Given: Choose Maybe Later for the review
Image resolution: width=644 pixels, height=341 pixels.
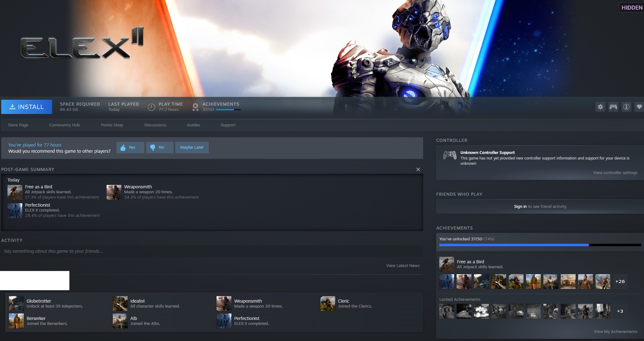Looking at the screenshot, I should [192, 147].
